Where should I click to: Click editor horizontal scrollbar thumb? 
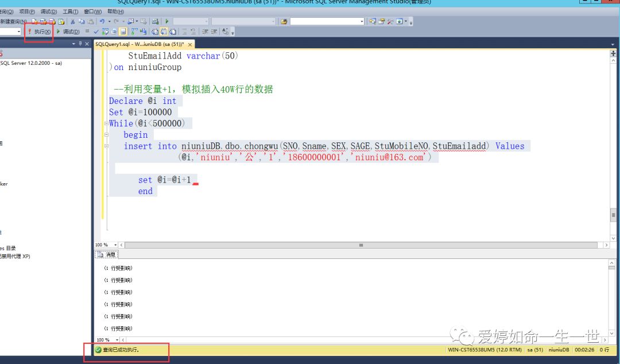click(x=361, y=245)
